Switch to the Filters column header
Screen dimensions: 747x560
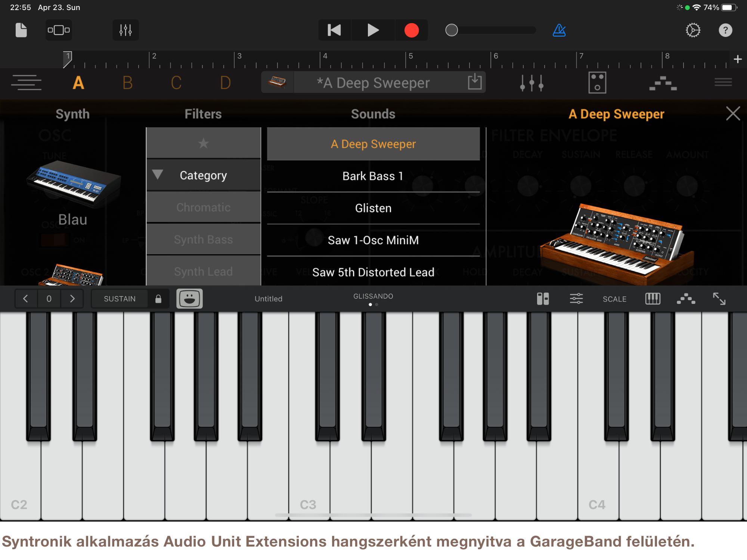point(203,114)
